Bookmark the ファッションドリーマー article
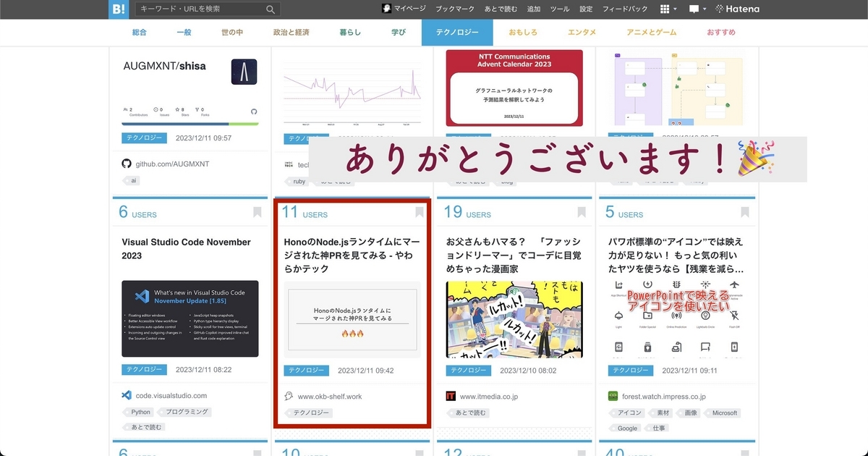 coord(582,212)
